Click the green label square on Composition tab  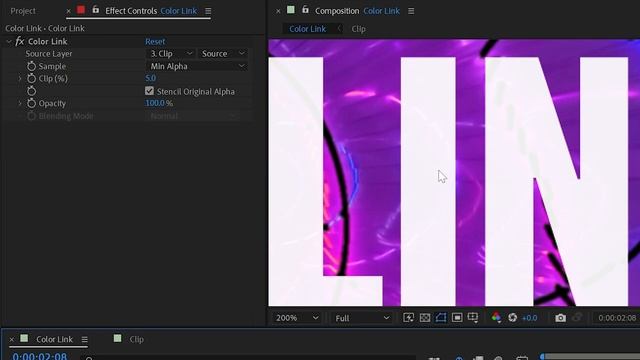coord(291,10)
